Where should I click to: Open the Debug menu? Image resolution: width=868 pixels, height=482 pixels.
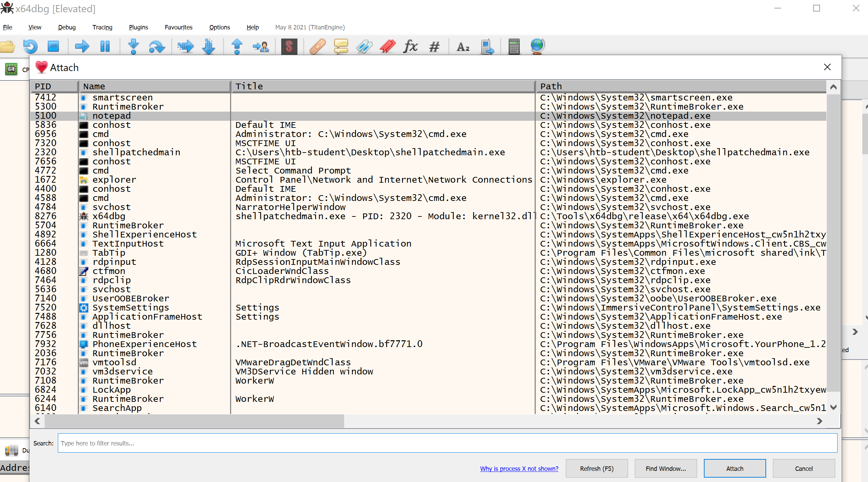pos(67,27)
